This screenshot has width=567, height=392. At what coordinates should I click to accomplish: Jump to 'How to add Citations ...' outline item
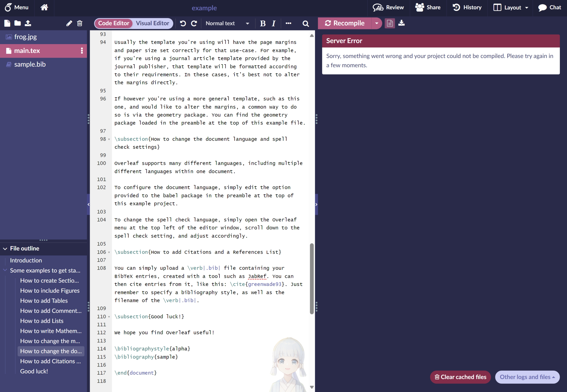coord(50,361)
